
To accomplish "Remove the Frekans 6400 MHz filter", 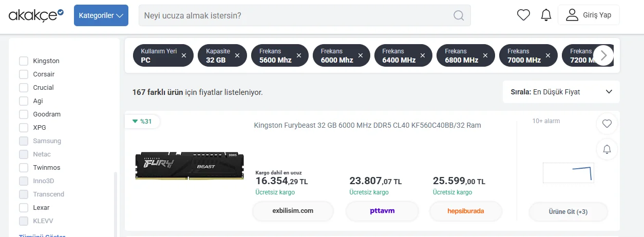I will pyautogui.click(x=423, y=55).
